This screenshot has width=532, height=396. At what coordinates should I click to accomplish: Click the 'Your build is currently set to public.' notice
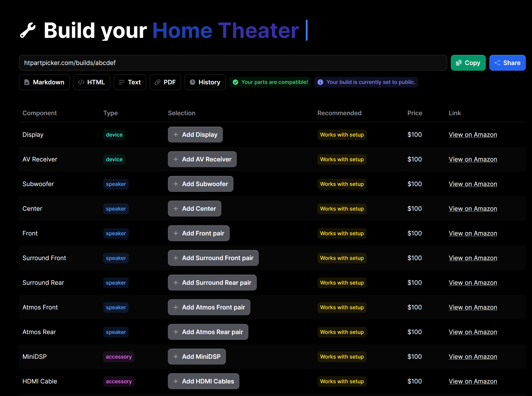366,82
